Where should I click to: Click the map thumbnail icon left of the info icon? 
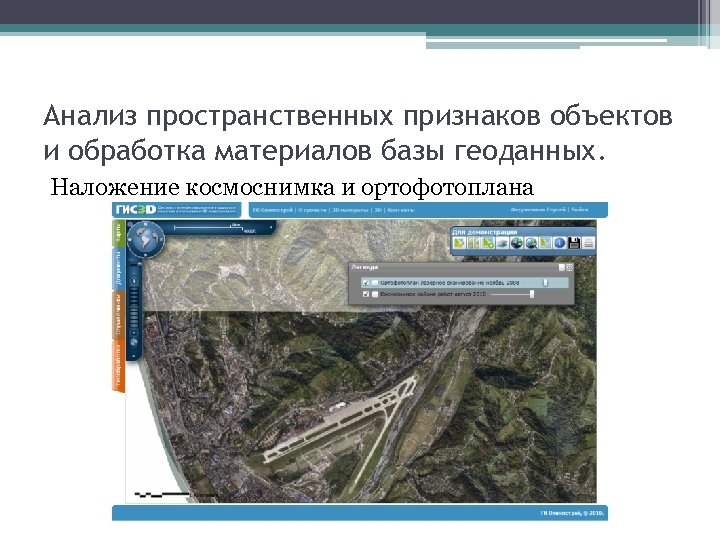coord(545,242)
